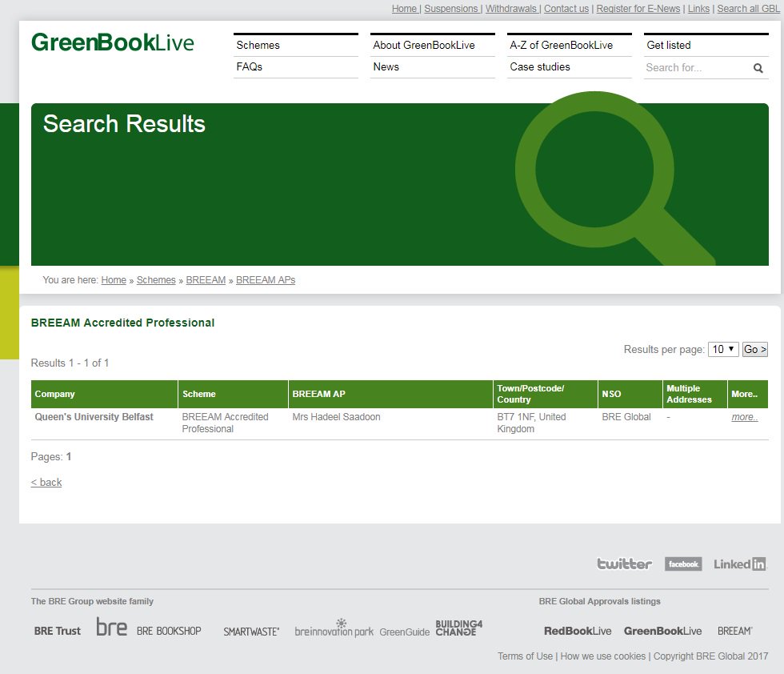Image resolution: width=784 pixels, height=674 pixels.
Task: Click page number 1
Action: click(x=69, y=457)
